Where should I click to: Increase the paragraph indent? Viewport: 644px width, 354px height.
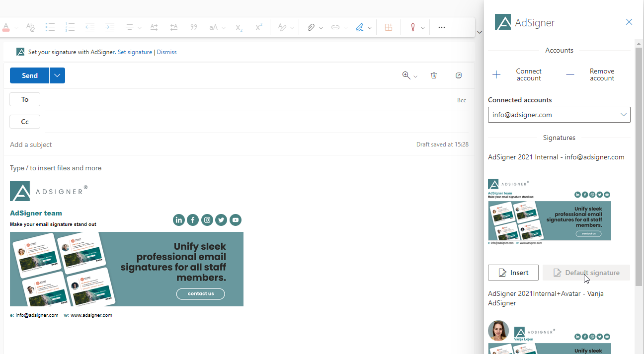coord(110,27)
